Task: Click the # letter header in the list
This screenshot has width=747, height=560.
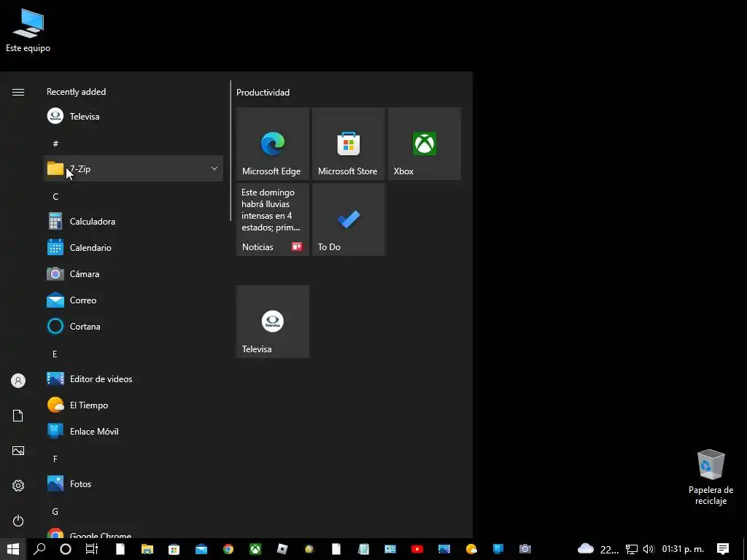Action: (55, 144)
